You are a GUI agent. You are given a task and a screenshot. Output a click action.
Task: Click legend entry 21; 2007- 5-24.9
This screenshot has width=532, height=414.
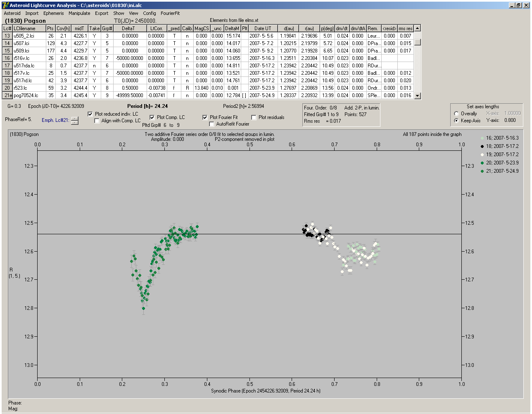tap(499, 171)
